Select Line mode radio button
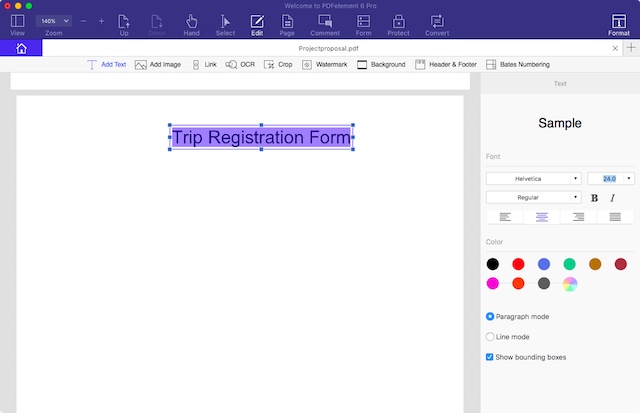The height and width of the screenshot is (413, 640). point(490,337)
